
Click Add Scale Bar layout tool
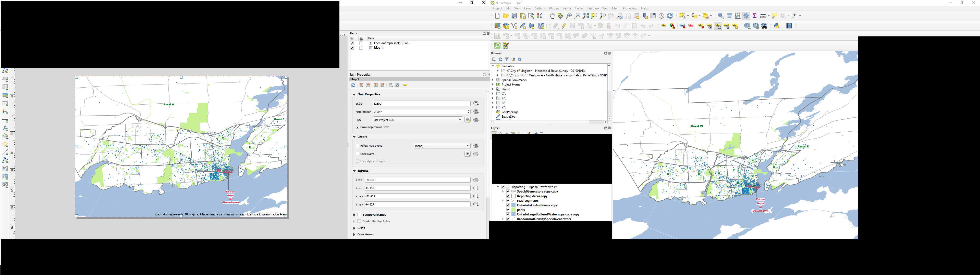pyautogui.click(x=5, y=120)
